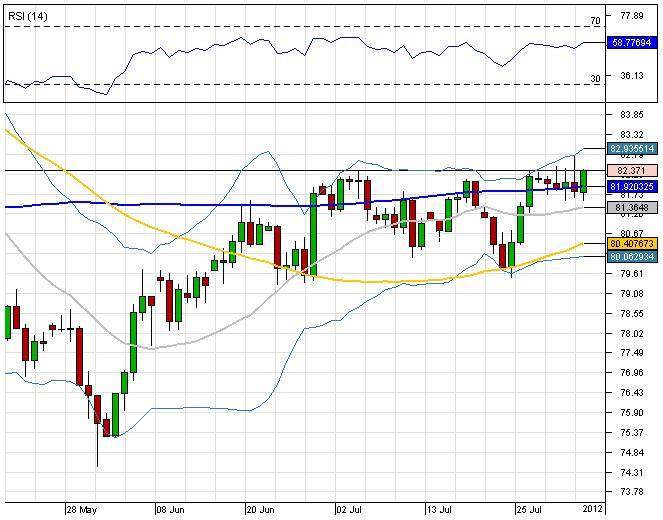Click the 75.37 price axis label
Screen dimensions: 663x520
point(631,432)
